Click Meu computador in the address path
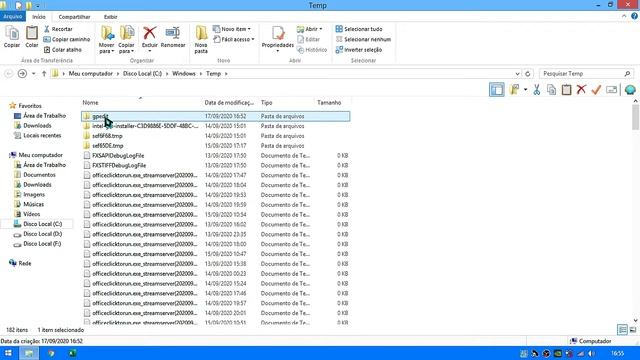 click(91, 73)
